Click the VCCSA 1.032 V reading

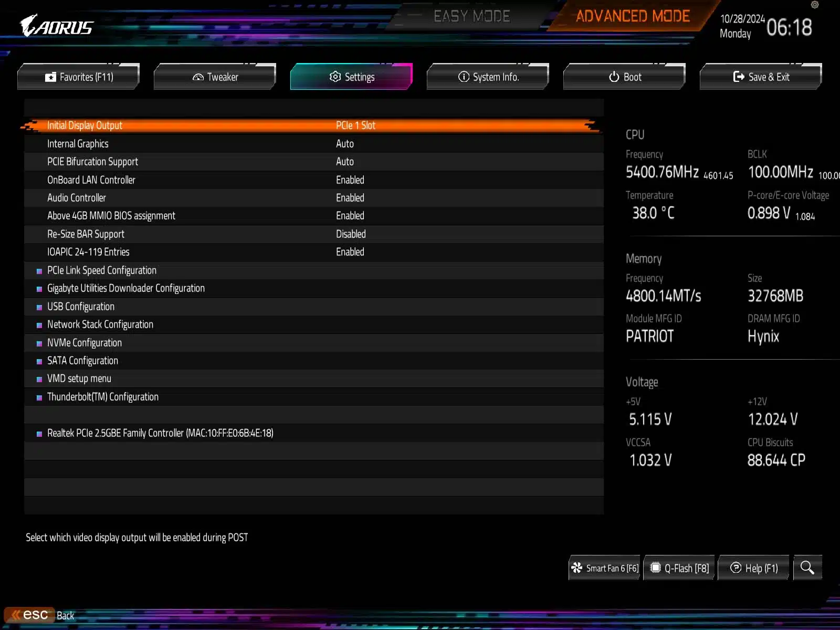[650, 460]
